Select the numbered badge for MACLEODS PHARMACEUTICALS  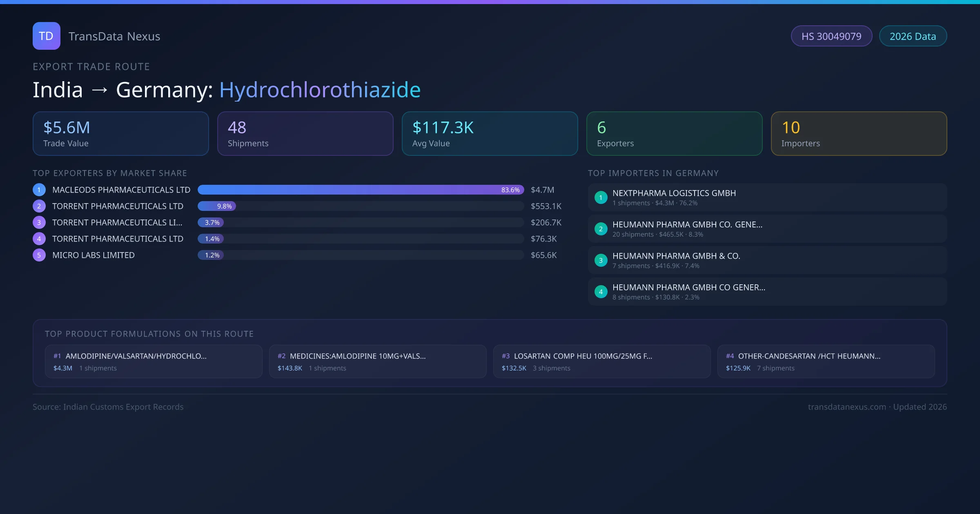39,190
